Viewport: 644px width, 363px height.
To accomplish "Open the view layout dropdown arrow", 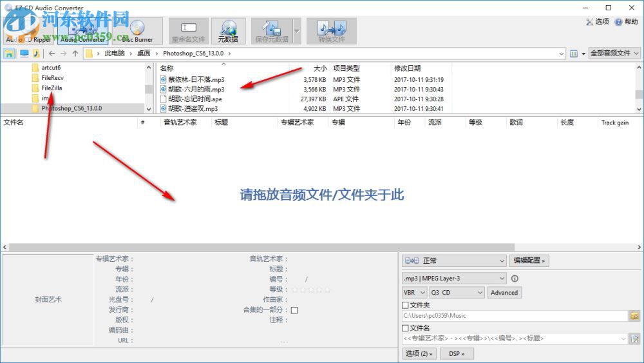I will click(583, 54).
